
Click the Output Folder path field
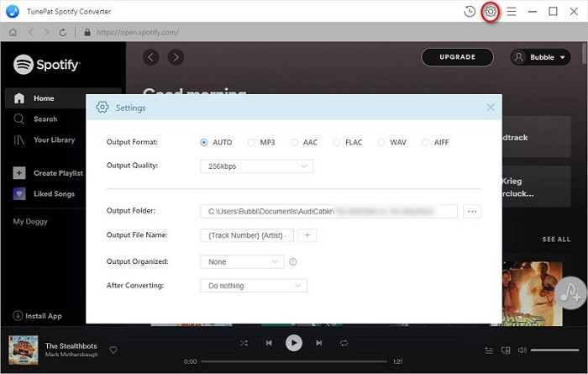coord(328,211)
